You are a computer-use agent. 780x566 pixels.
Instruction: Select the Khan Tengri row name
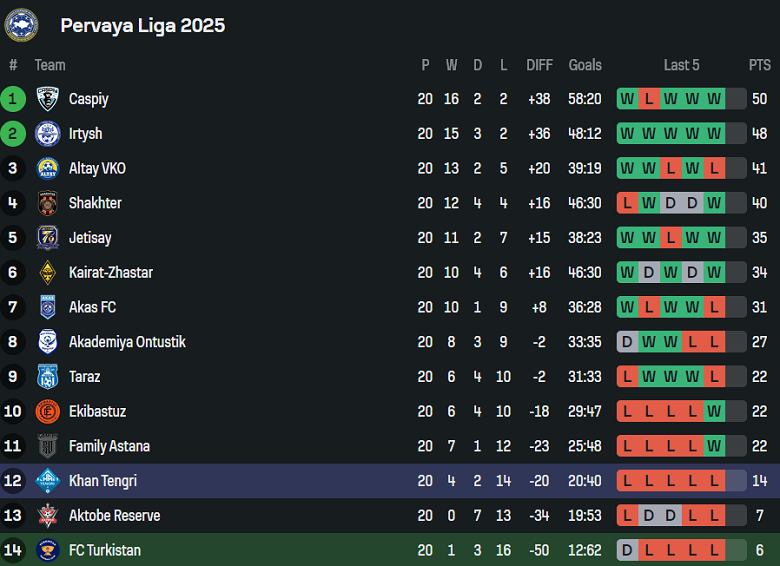pos(102,481)
